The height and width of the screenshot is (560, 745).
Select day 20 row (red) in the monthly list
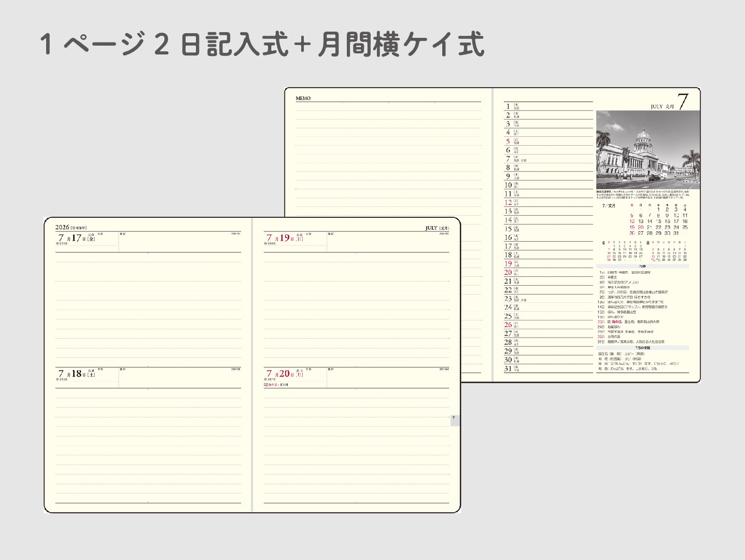[549, 272]
